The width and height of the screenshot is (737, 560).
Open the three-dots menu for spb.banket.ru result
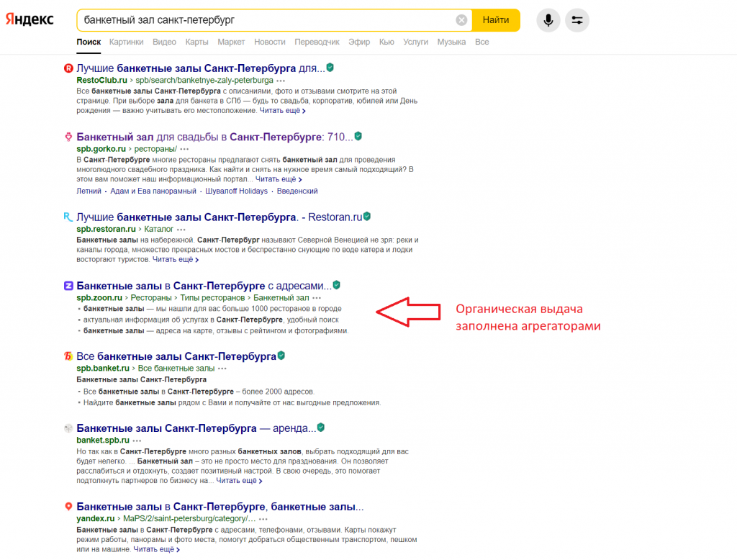pyautogui.click(x=222, y=369)
